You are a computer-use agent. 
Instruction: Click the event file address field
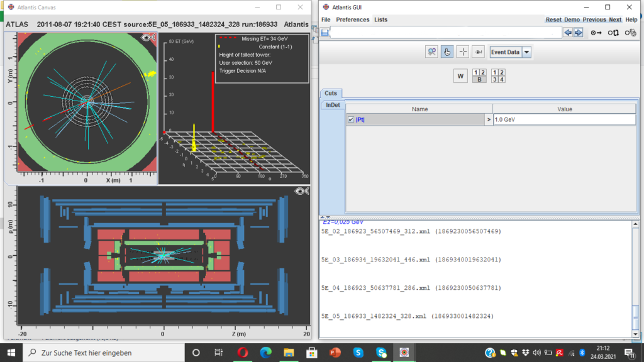tap(446, 33)
